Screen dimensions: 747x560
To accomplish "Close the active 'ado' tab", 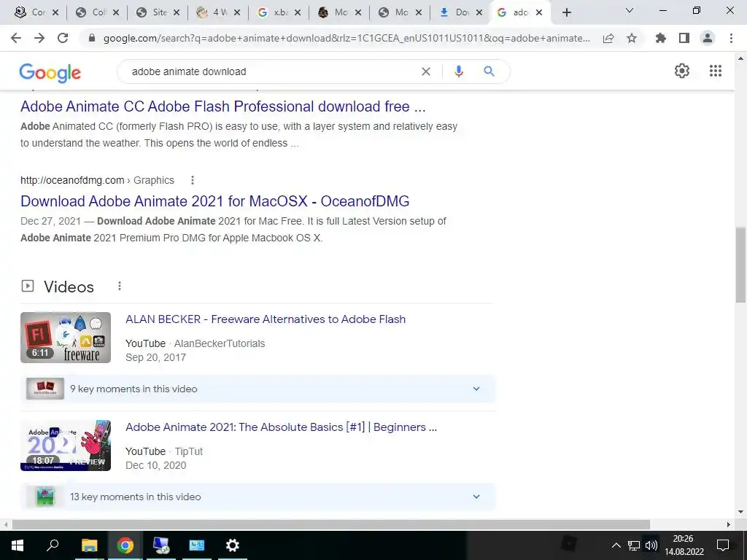I will click(539, 12).
